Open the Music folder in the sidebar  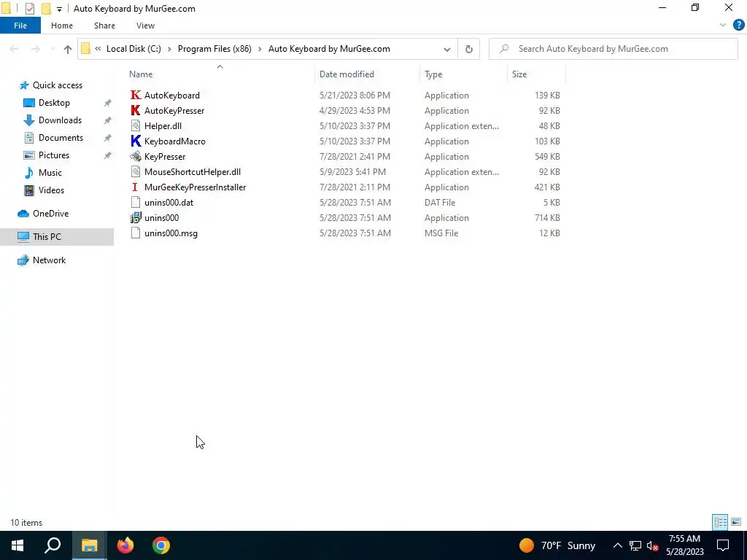pos(50,173)
